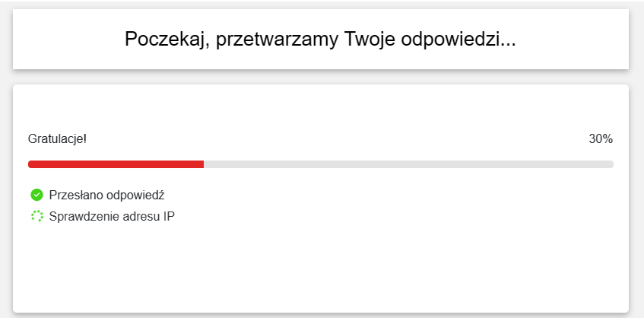Click the word Sprawdzenie beside the spinner
This screenshot has width=644, height=318.
(84, 217)
